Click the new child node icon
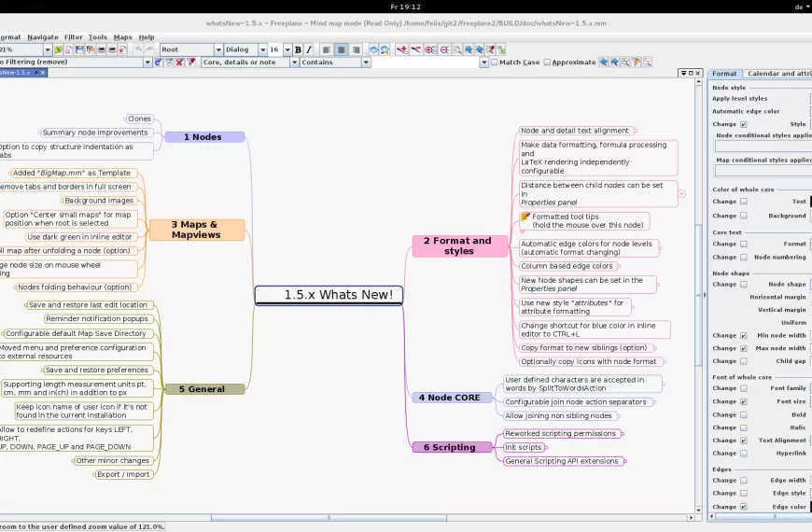Image resolution: width=812 pixels, height=532 pixels. (402, 49)
